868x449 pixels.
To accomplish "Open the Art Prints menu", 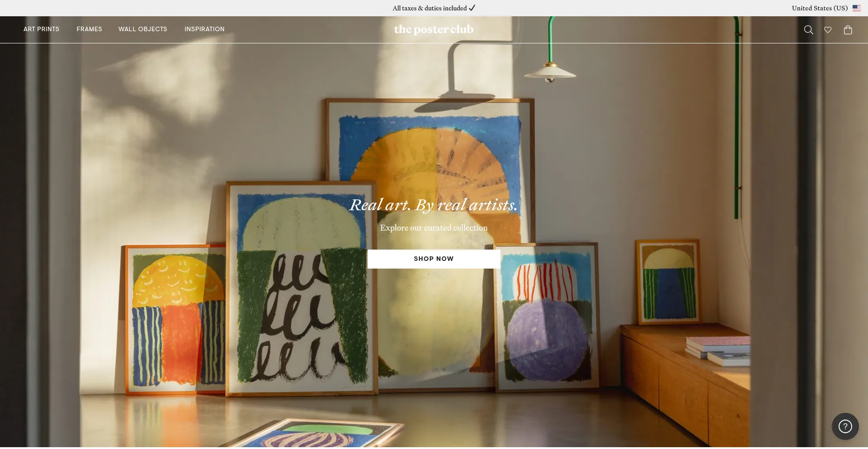I will click(x=41, y=29).
